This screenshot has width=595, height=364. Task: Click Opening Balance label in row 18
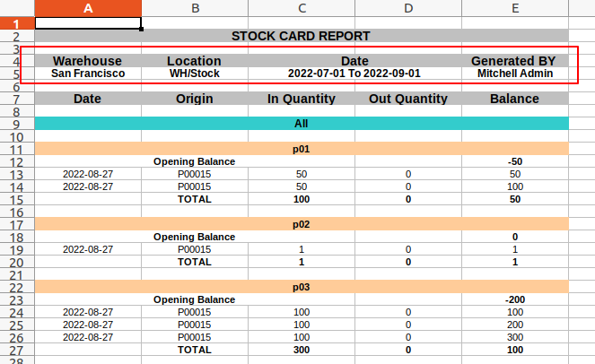coord(194,237)
